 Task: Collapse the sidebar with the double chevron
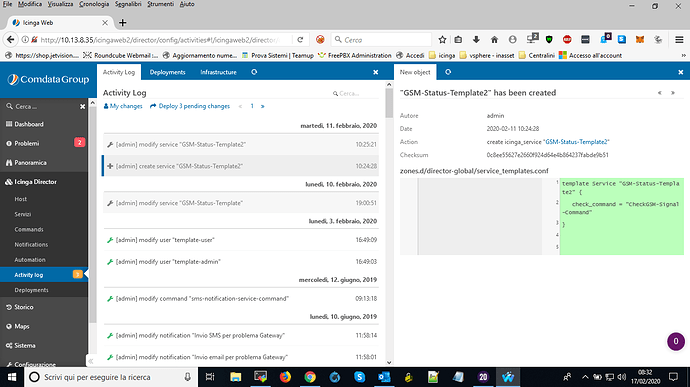(91, 361)
